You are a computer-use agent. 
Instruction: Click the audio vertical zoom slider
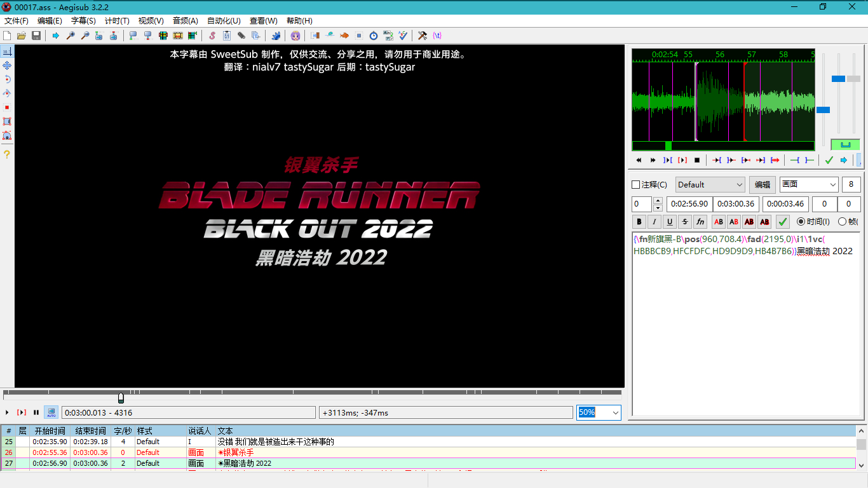(x=838, y=79)
